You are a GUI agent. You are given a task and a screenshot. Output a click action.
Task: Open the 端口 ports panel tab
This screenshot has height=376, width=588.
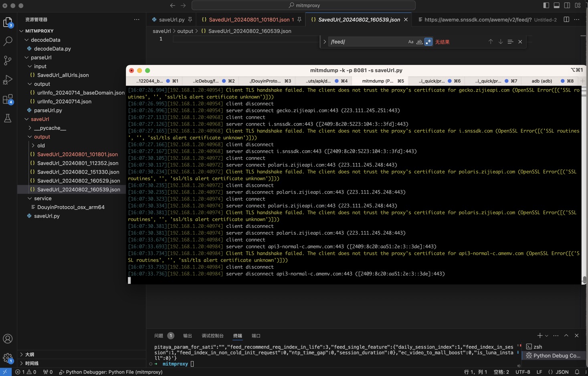coord(256,336)
